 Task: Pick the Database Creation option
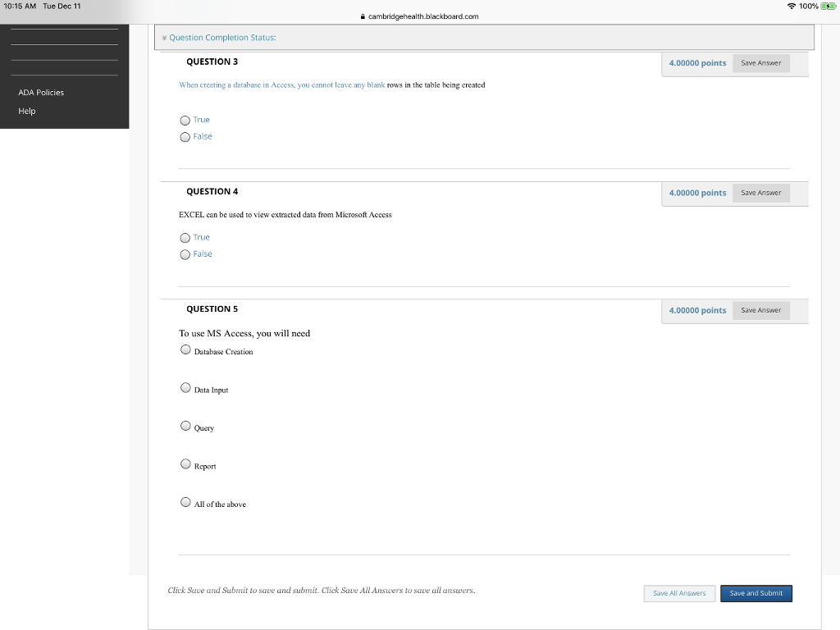tap(185, 349)
